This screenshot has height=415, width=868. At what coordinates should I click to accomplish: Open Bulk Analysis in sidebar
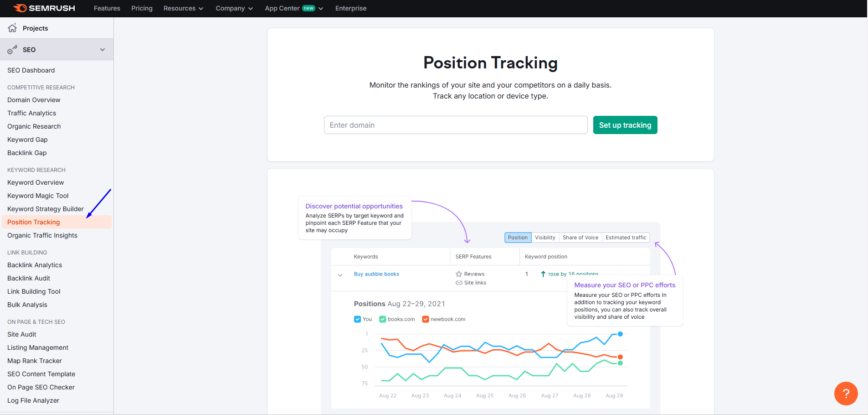[x=27, y=305]
